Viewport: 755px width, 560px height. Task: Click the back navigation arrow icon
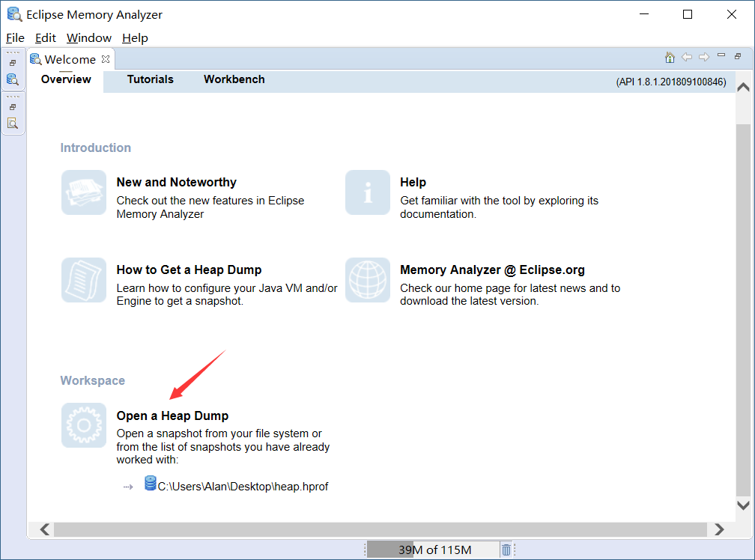[x=687, y=57]
